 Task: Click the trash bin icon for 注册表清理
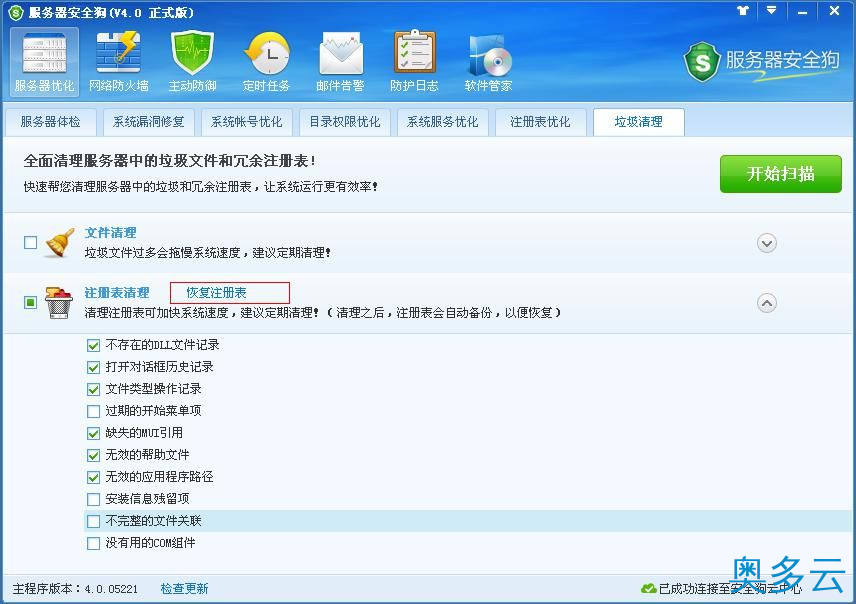pyautogui.click(x=59, y=303)
